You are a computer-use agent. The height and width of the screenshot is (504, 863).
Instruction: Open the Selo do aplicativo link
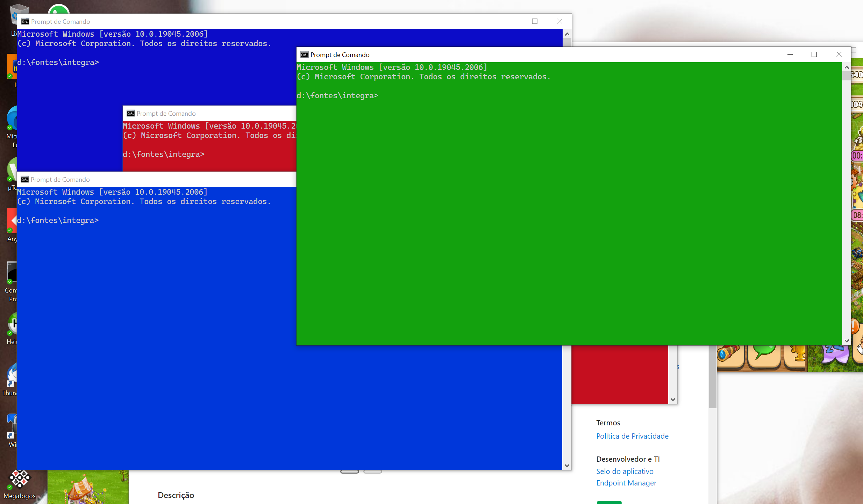point(625,471)
